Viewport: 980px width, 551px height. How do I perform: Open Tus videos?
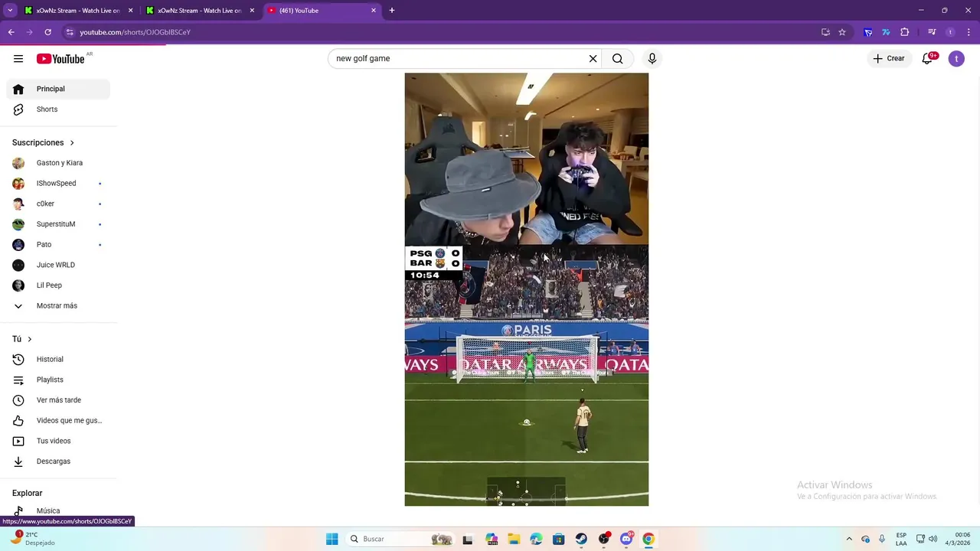(x=58, y=441)
